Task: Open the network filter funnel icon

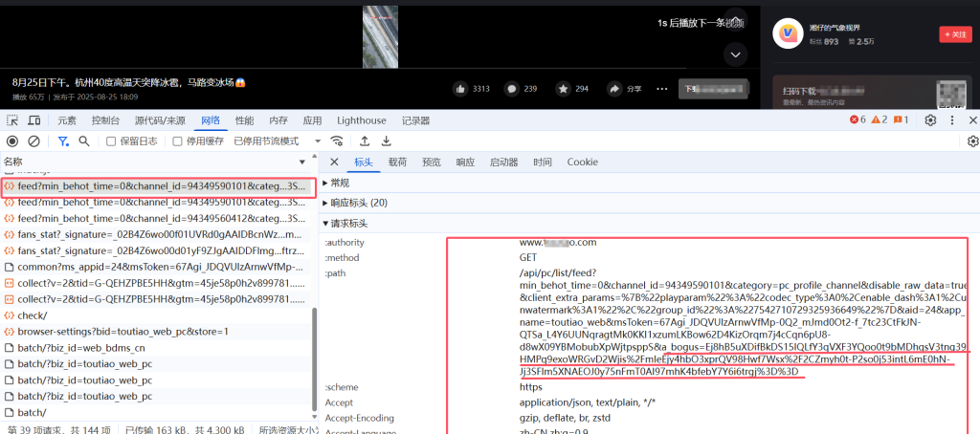Action: pos(63,141)
